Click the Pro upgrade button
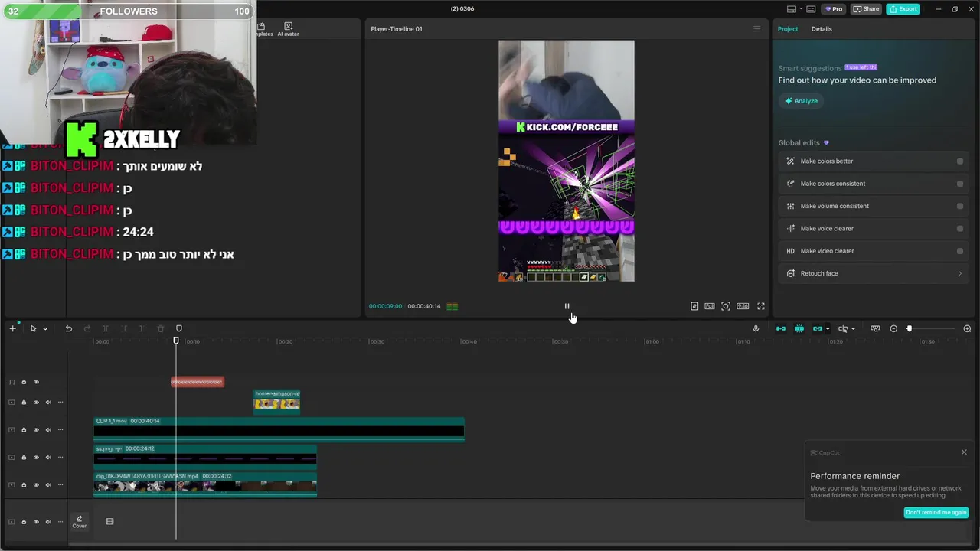Image resolution: width=980 pixels, height=551 pixels. pyautogui.click(x=833, y=9)
